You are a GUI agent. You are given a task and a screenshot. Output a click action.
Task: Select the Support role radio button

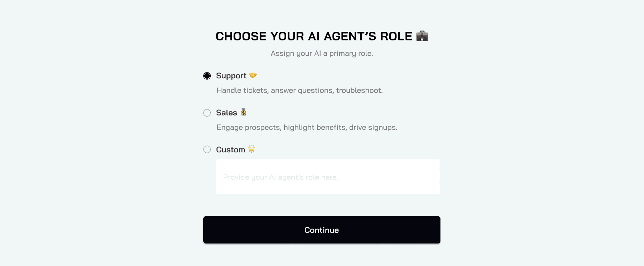[207, 75]
